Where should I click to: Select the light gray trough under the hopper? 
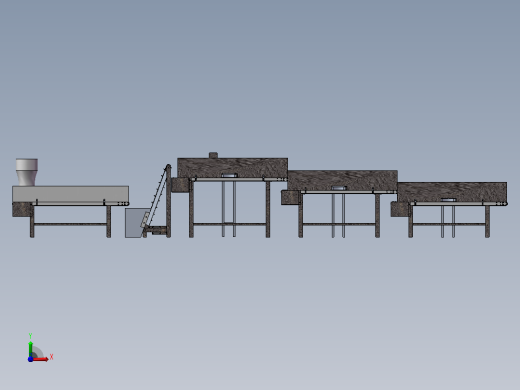tap(71, 194)
